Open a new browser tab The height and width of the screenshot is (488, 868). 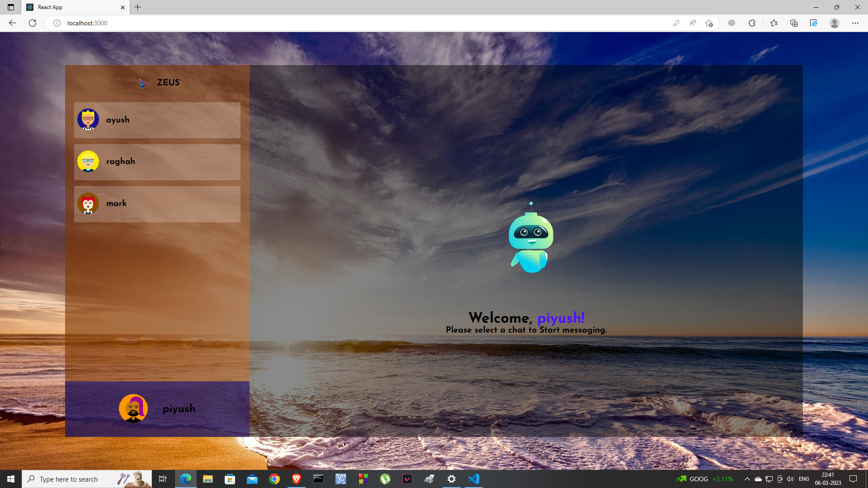point(138,7)
